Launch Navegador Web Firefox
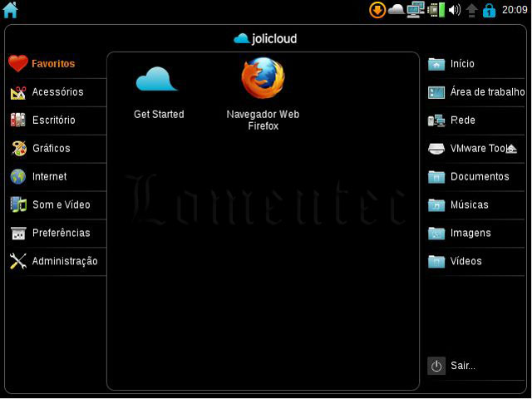Image resolution: width=532 pixels, height=399 pixels. (x=263, y=94)
